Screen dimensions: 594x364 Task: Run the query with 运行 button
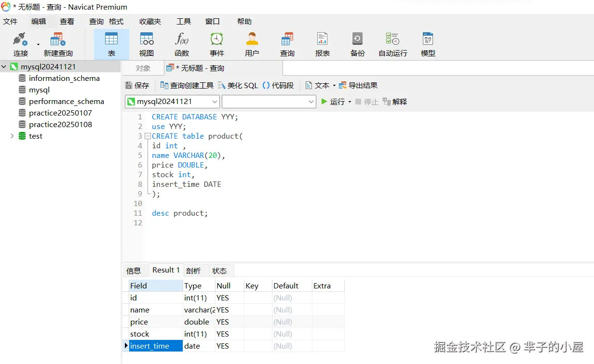(x=333, y=102)
